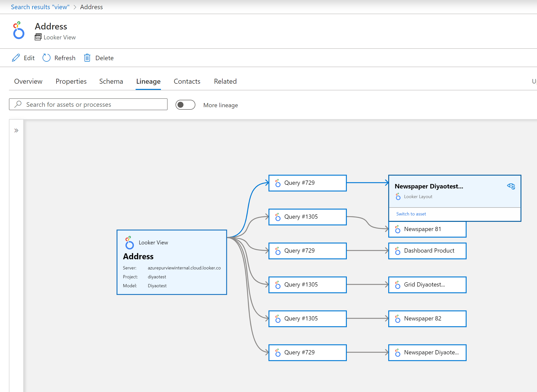Click Switch to asset link on Newspaper Diyaotest
537x392 pixels.
411,214
